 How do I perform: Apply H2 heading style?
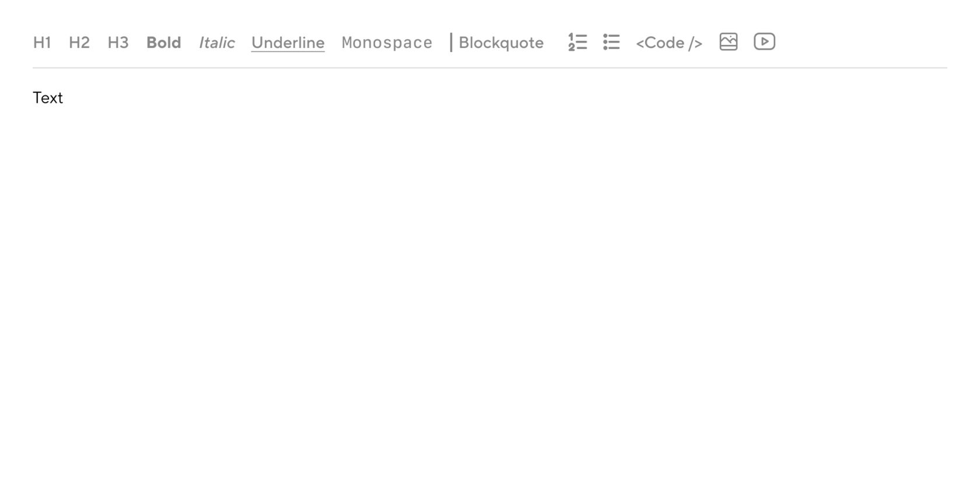coord(79,43)
